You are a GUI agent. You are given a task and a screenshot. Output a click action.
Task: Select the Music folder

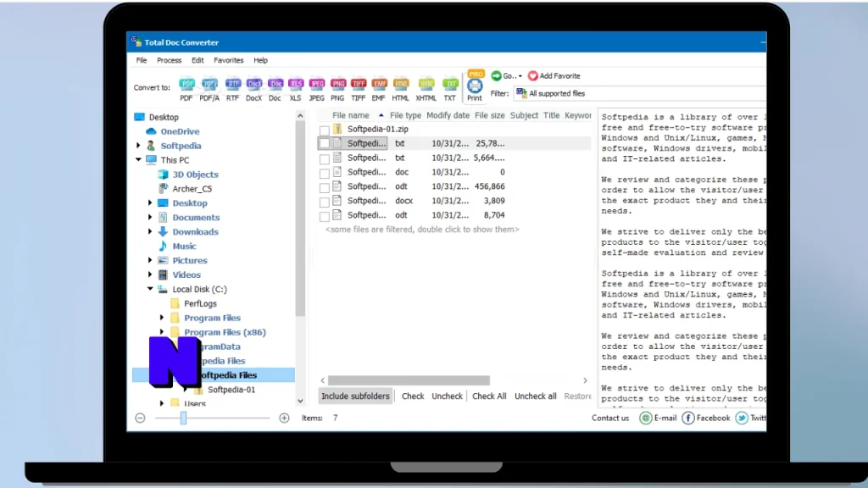[184, 247]
